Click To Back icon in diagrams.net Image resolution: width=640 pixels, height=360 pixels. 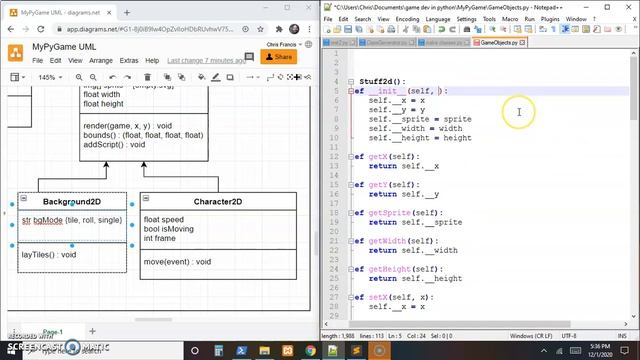(x=182, y=77)
